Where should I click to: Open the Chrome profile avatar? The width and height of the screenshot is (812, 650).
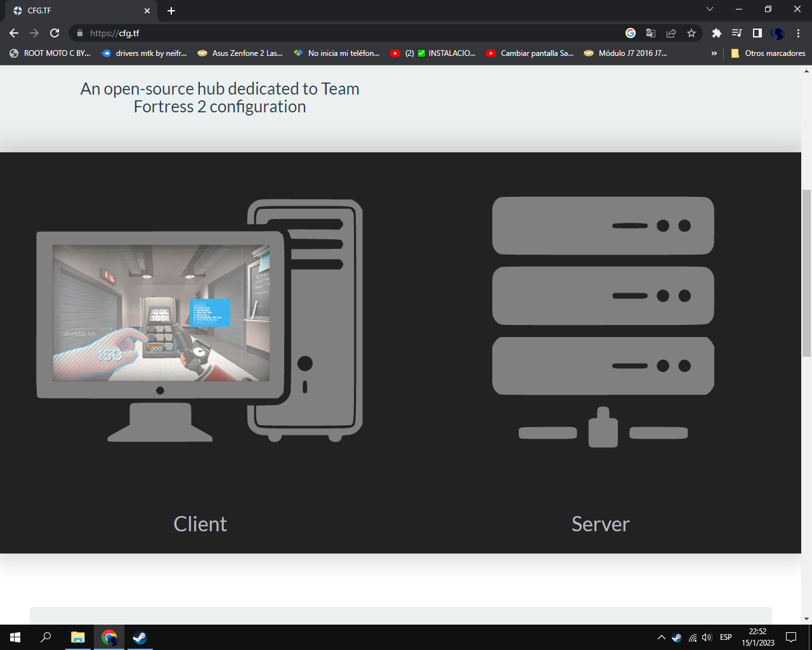coord(778,33)
